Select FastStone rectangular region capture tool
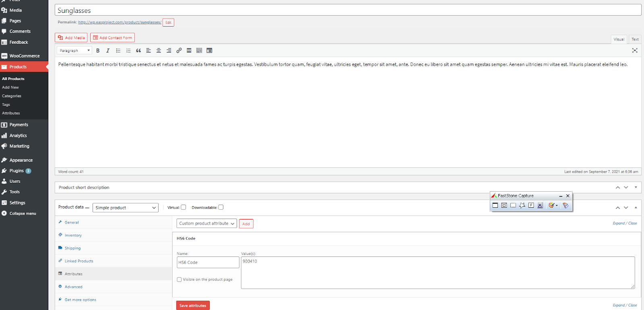The height and width of the screenshot is (310, 644). point(513,205)
